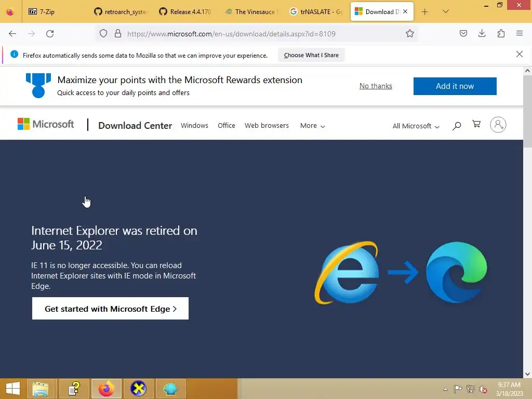The height and width of the screenshot is (399, 532).
Task: Click the Add it now button
Action: pyautogui.click(x=455, y=86)
